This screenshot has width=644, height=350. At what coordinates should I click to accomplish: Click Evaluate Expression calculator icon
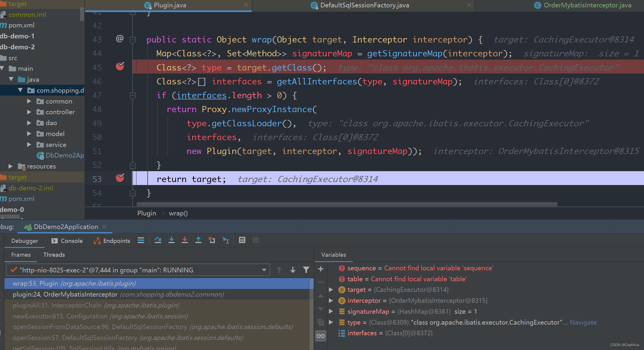(242, 240)
